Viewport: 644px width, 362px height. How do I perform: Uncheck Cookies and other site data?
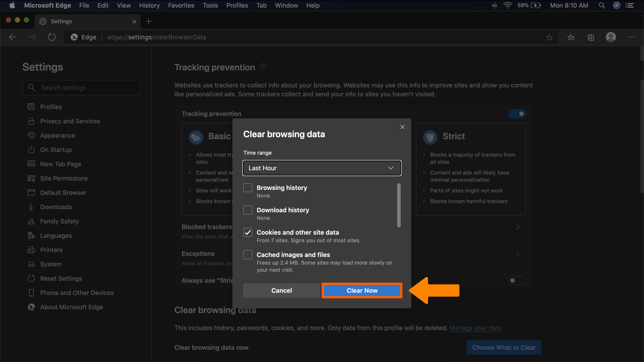248,232
